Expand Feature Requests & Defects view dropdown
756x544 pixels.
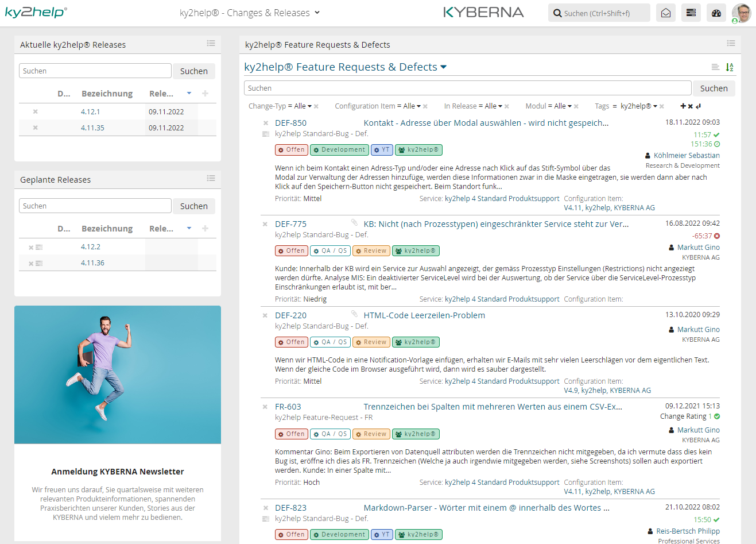point(443,67)
